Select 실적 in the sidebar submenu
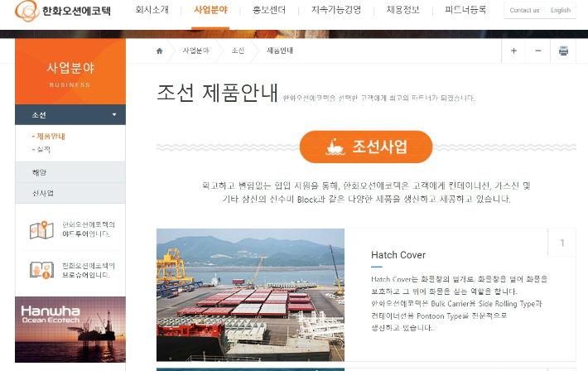The height and width of the screenshot is (371, 588). tap(44, 150)
